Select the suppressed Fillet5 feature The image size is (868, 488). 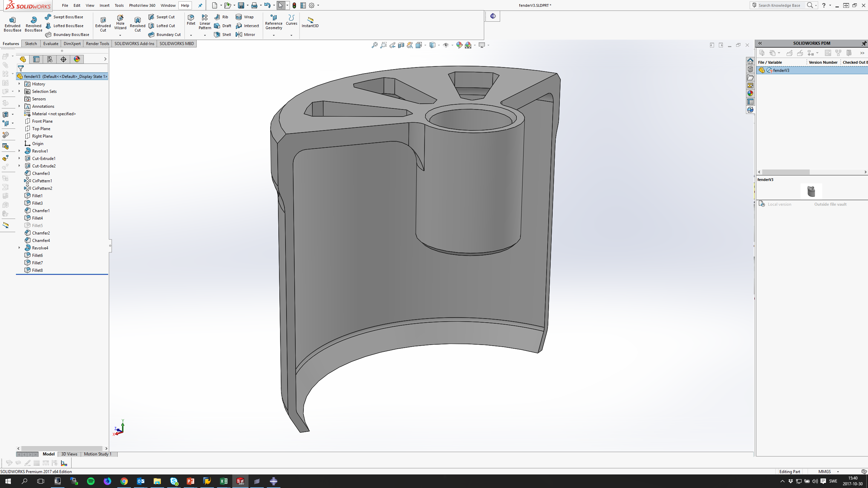click(37, 225)
